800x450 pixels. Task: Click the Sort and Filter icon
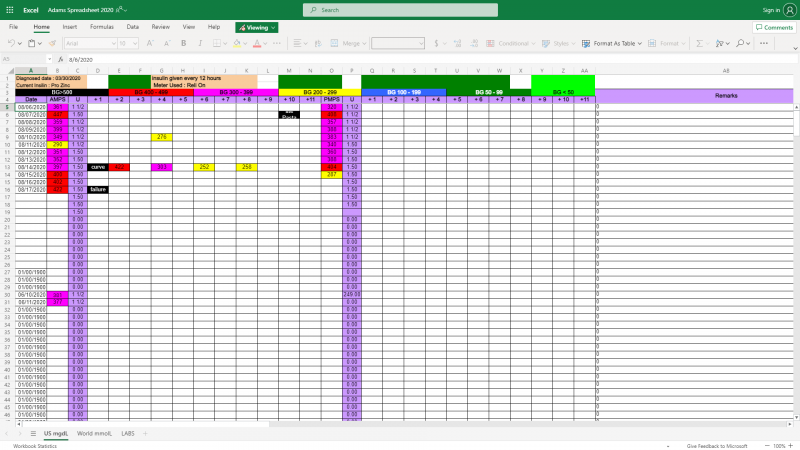click(720, 44)
